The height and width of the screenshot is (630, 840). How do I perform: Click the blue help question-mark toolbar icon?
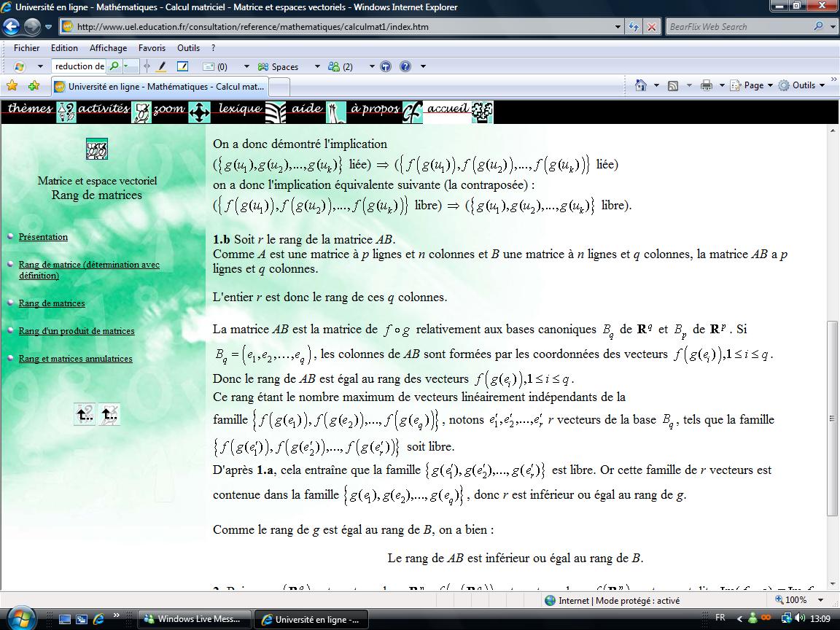(x=405, y=66)
